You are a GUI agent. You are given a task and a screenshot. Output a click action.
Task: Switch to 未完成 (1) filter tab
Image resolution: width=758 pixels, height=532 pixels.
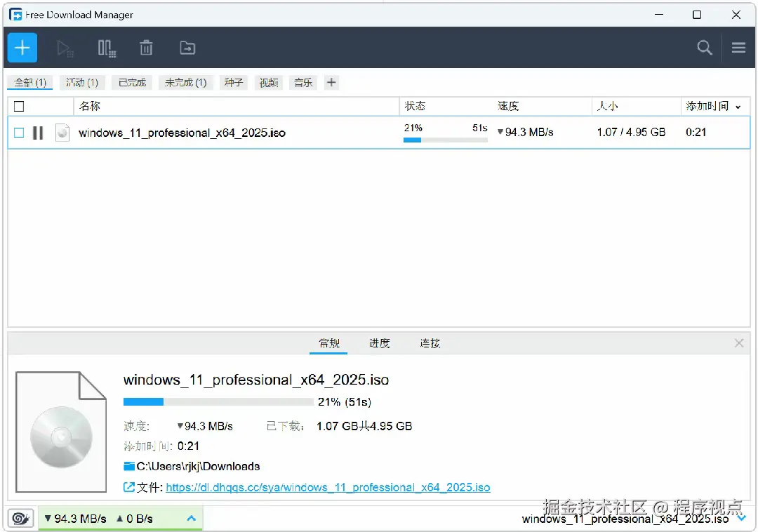click(185, 83)
